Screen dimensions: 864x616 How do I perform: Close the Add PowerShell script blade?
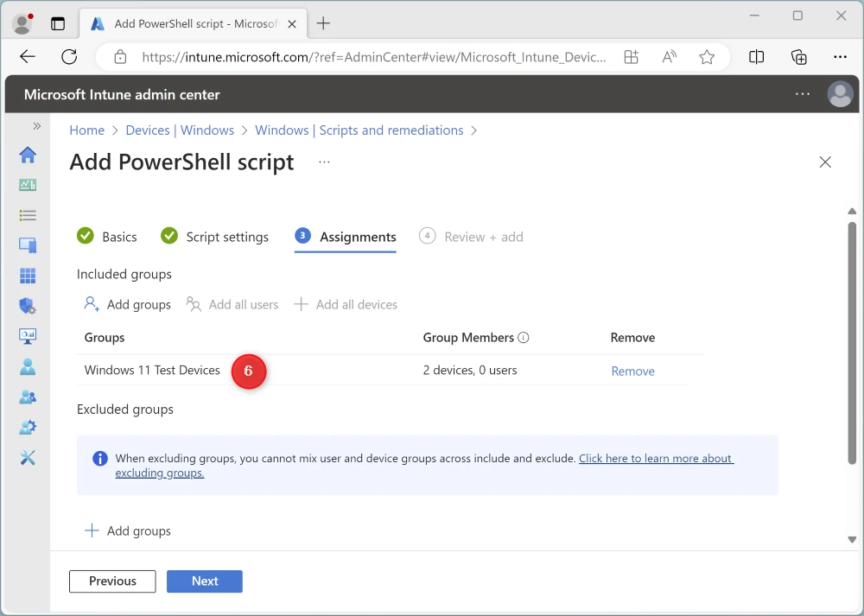click(x=825, y=162)
